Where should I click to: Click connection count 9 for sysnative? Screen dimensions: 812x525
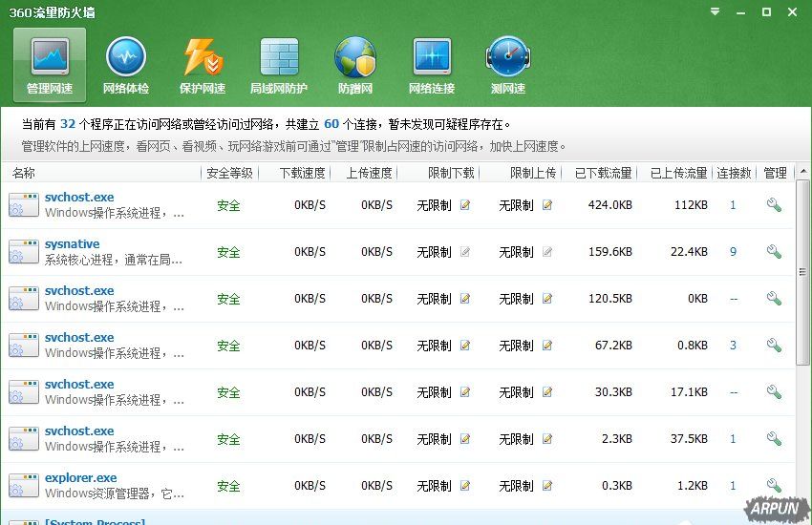[733, 252]
